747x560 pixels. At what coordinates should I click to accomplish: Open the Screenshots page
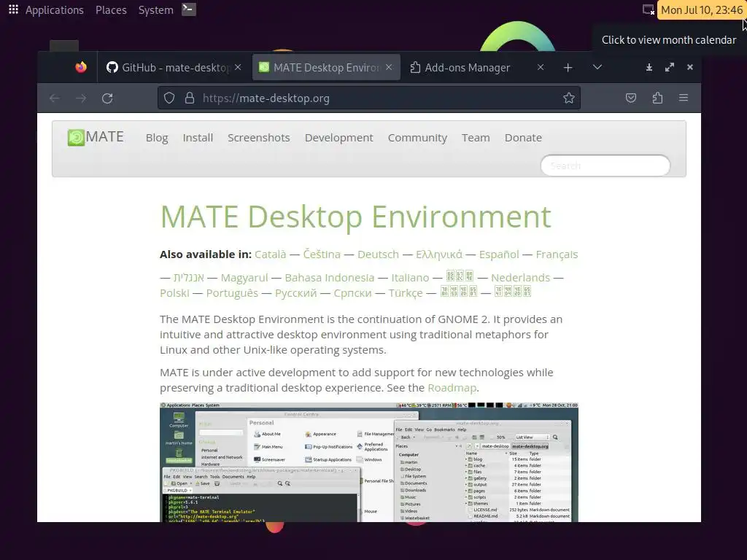coord(259,138)
